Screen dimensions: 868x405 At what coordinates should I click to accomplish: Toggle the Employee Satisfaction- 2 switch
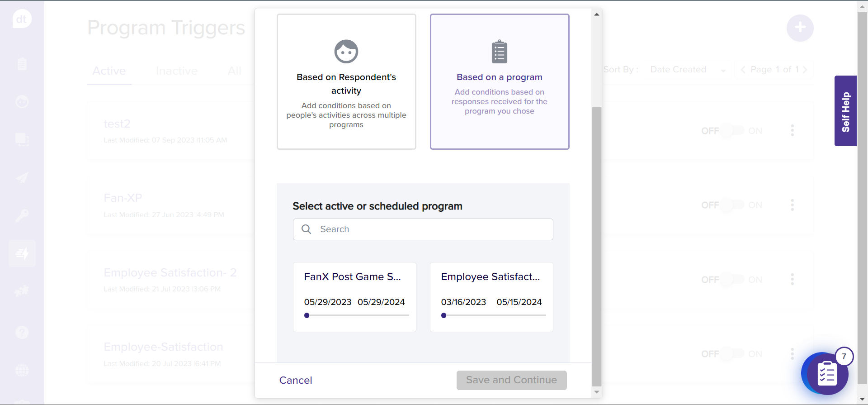coord(732,280)
